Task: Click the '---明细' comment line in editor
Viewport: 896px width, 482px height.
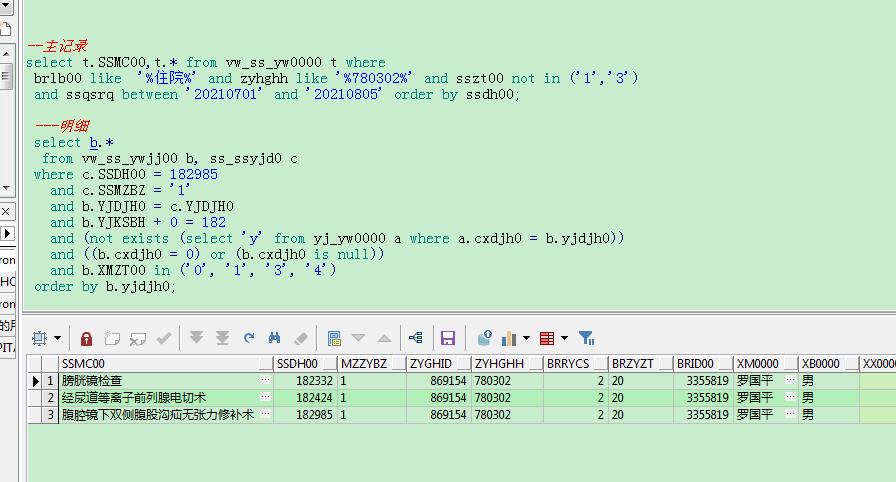Action: click(62, 126)
